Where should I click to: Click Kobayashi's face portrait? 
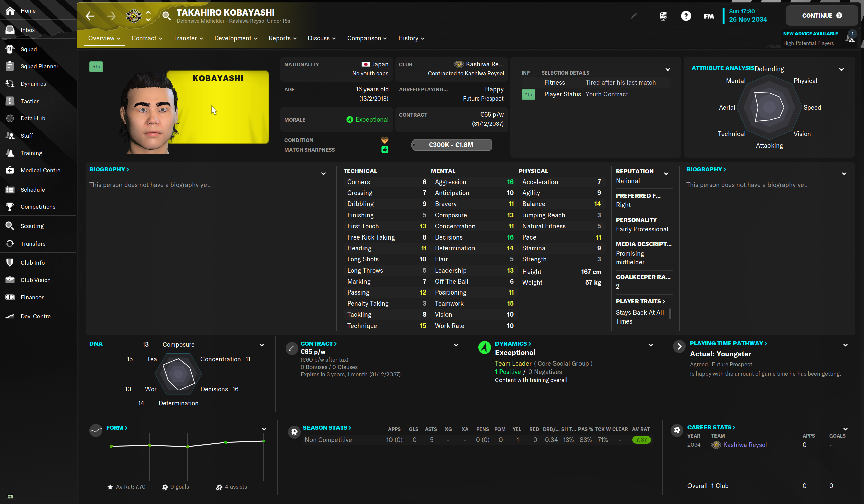[x=149, y=113]
